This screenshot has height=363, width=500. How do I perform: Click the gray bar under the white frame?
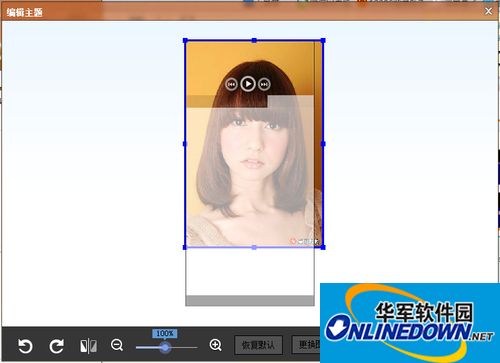pos(250,300)
